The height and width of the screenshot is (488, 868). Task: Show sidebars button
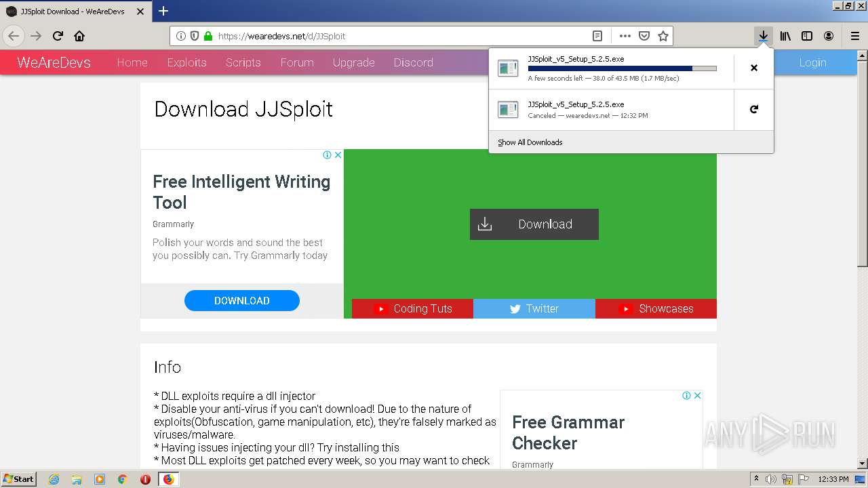(807, 36)
